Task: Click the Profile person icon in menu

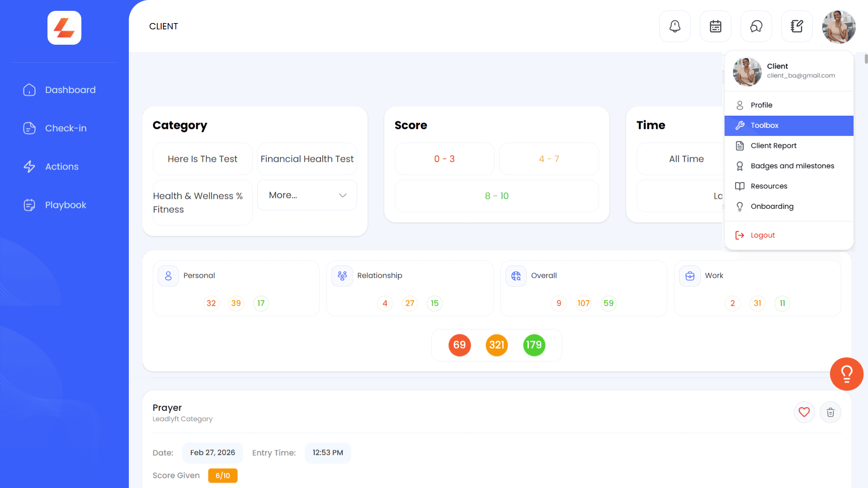Action: pos(740,105)
